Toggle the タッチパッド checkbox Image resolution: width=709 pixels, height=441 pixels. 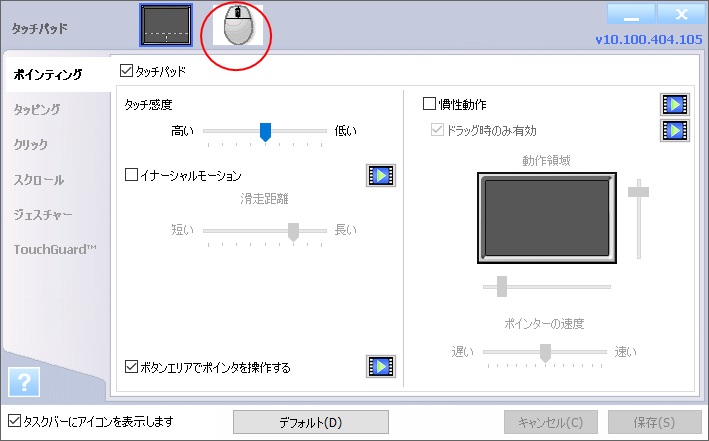pyautogui.click(x=126, y=71)
